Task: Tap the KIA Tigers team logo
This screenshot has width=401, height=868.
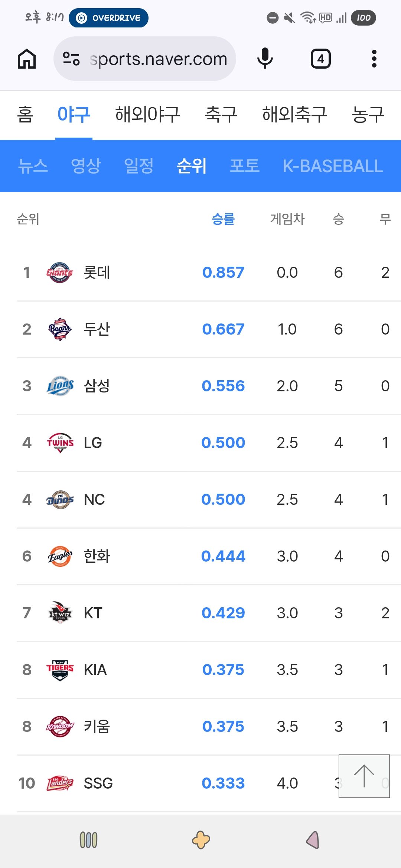Action: tap(59, 670)
